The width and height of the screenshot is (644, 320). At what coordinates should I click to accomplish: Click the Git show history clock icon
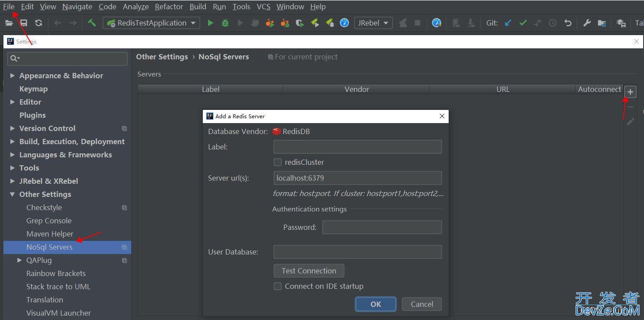coord(553,23)
